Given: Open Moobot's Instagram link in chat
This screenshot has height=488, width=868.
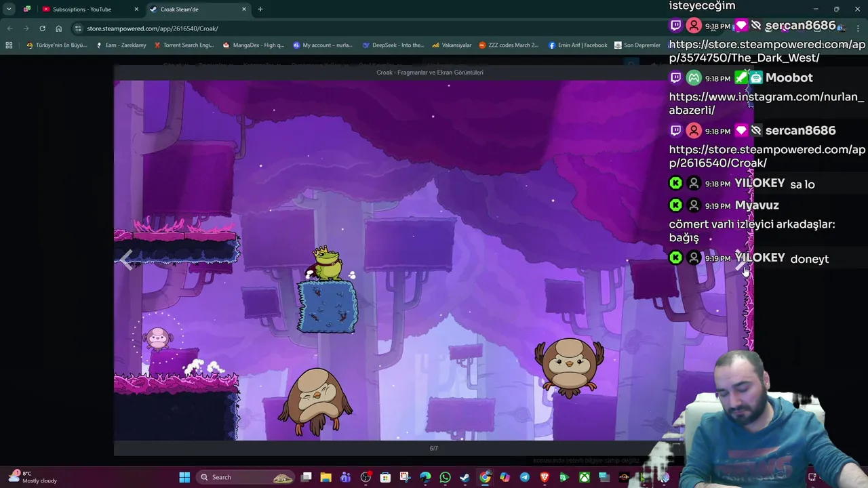Looking at the screenshot, I should (767, 104).
